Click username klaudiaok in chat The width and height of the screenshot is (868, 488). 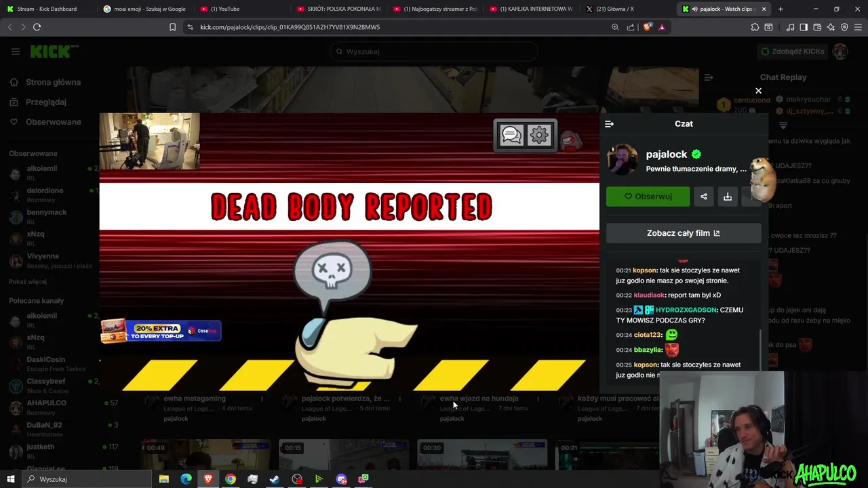point(649,296)
